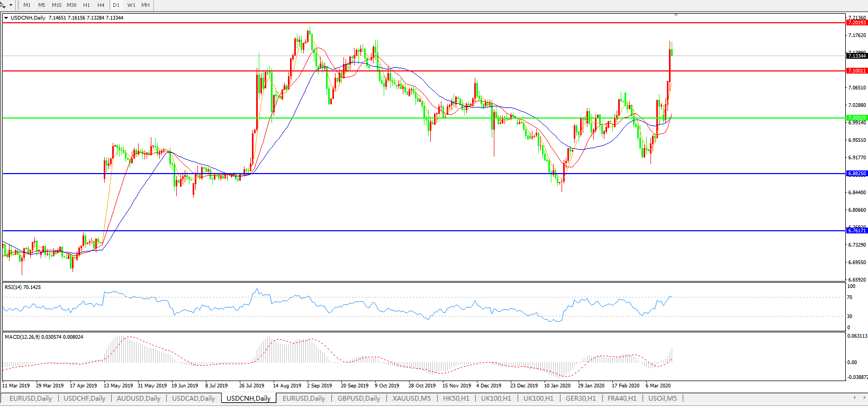Set the chart to M15 timeframe
The image size is (868, 407).
click(56, 5)
